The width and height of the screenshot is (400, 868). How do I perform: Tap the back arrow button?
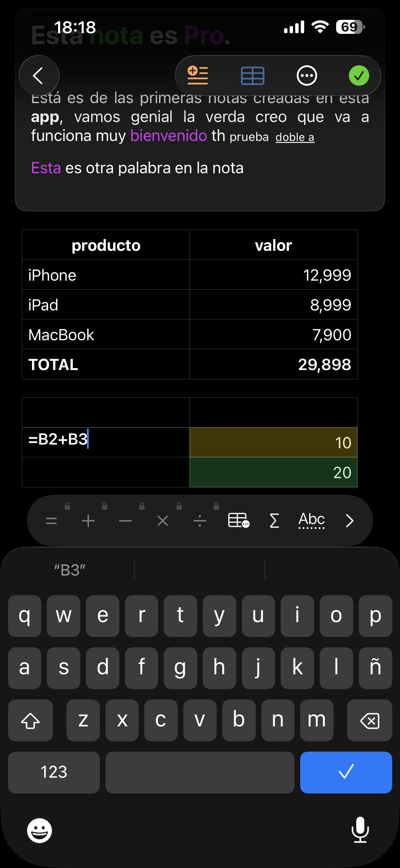pyautogui.click(x=39, y=75)
